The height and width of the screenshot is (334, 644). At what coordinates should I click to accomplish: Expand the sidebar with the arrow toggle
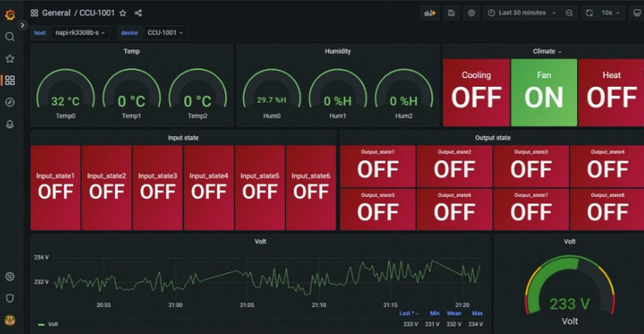[x=22, y=26]
